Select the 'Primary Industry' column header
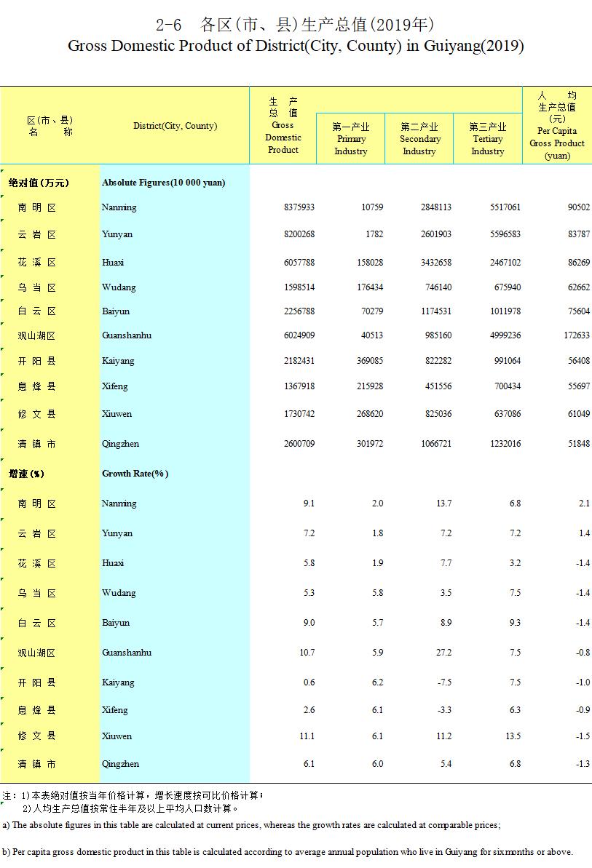 click(x=351, y=138)
